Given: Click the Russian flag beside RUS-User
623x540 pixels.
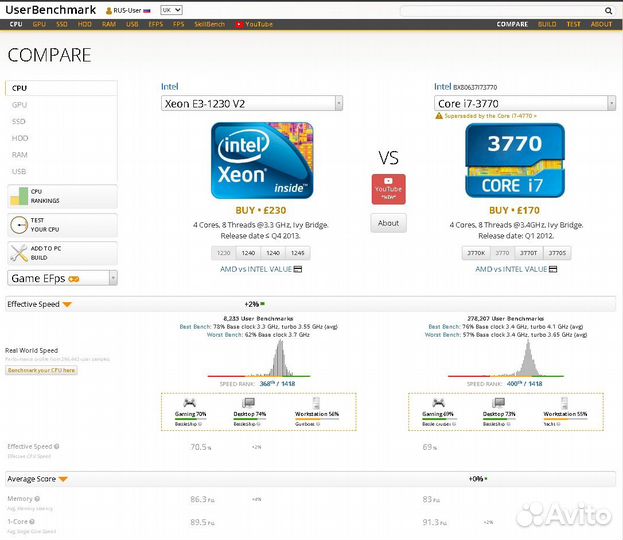Looking at the screenshot, I should 147,11.
